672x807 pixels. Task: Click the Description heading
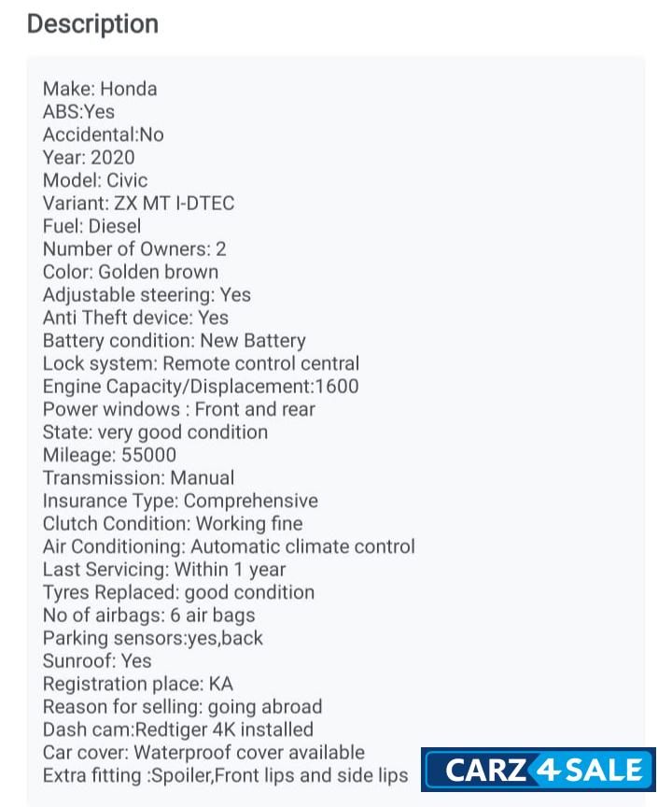(x=92, y=24)
